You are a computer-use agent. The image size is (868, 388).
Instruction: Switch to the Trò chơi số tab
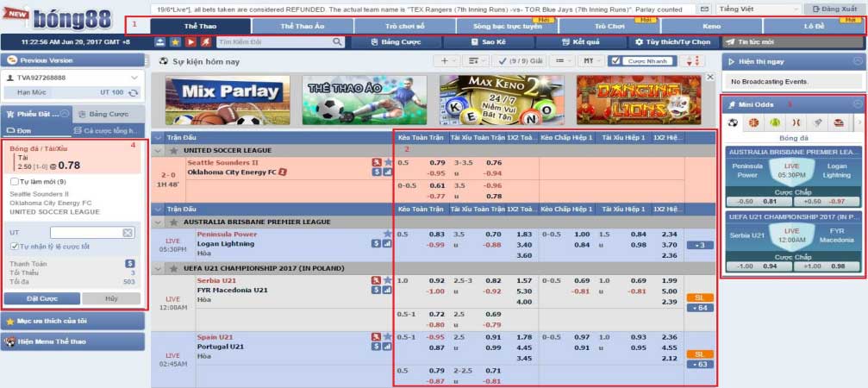click(404, 26)
